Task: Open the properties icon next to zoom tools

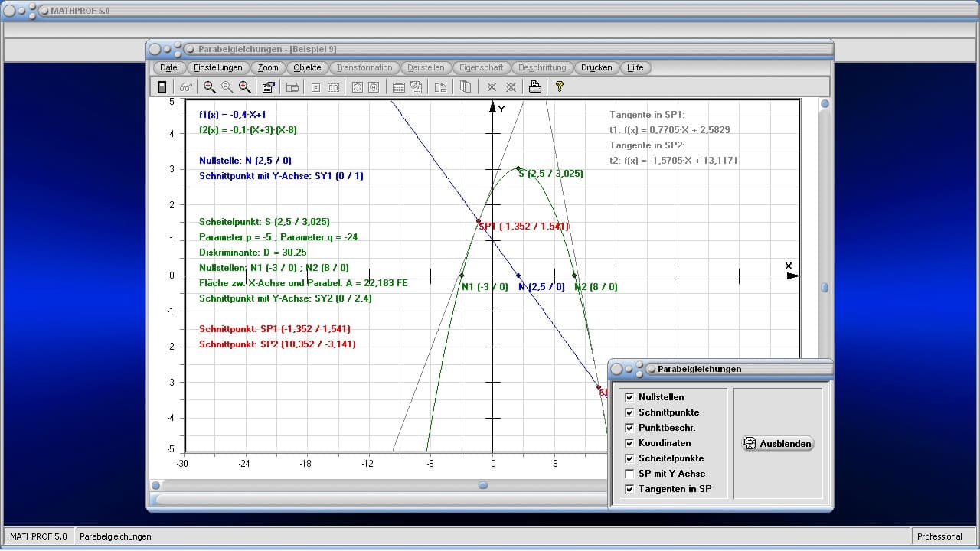Action: pos(268,87)
